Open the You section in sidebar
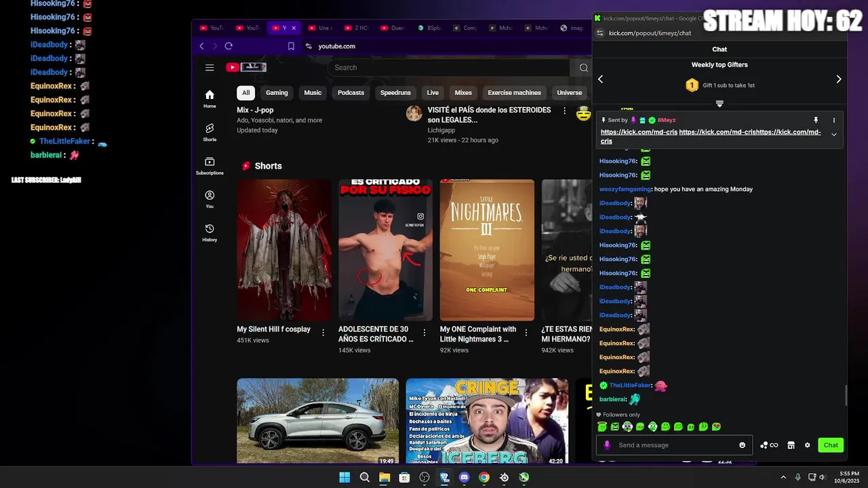868x488 pixels. pos(210,199)
